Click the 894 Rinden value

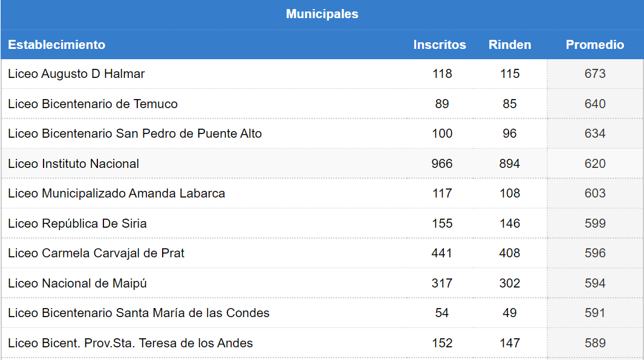coord(510,163)
